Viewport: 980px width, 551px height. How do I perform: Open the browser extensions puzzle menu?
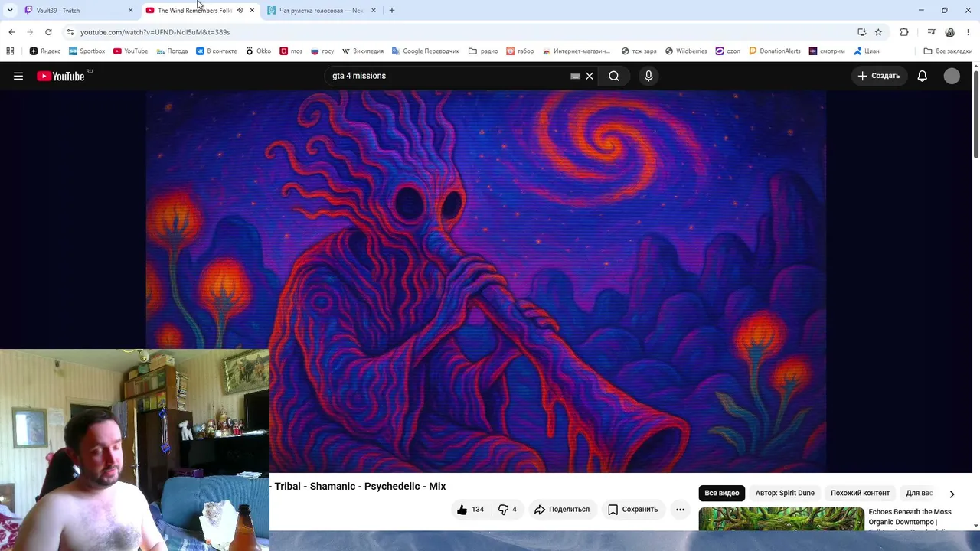(x=904, y=32)
